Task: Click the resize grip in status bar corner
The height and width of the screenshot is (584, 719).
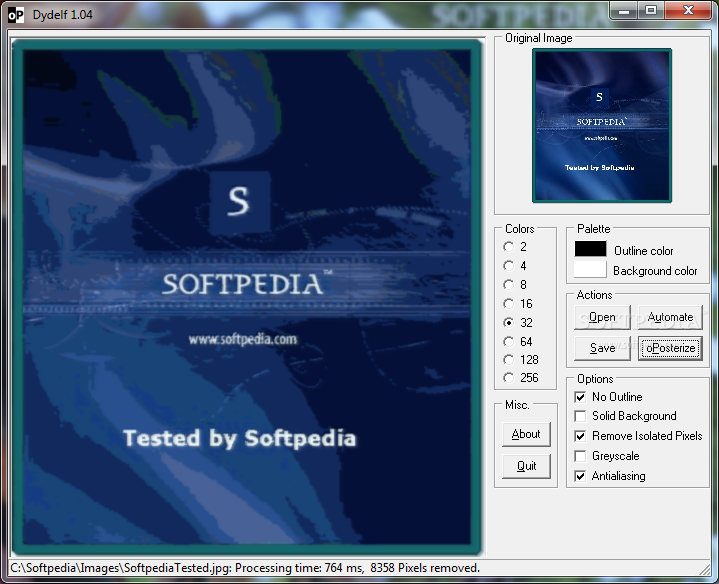Action: [x=704, y=569]
